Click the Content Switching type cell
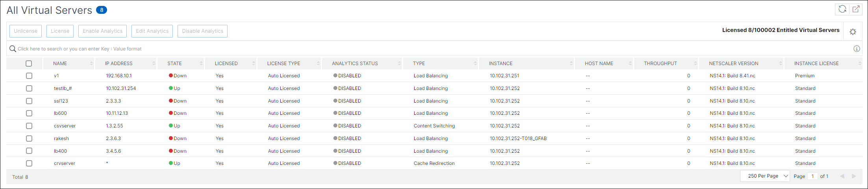The height and width of the screenshot is (189, 868). coord(434,126)
